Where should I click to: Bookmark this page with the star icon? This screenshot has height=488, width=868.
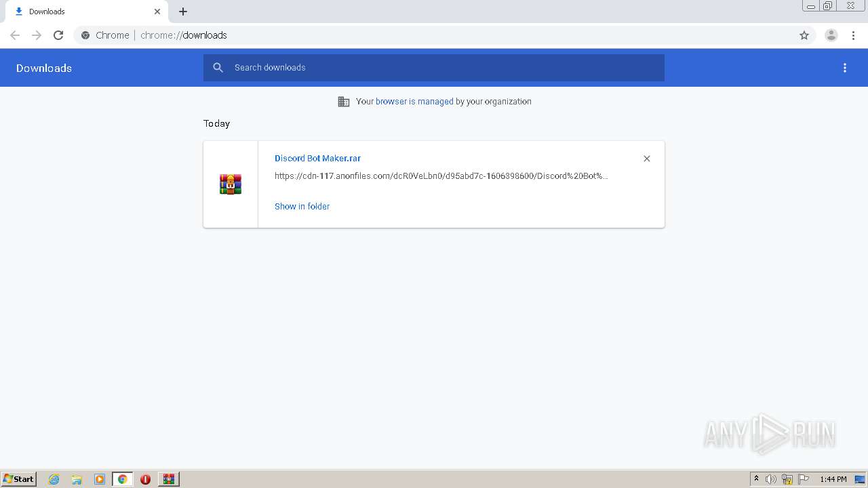[x=804, y=35]
